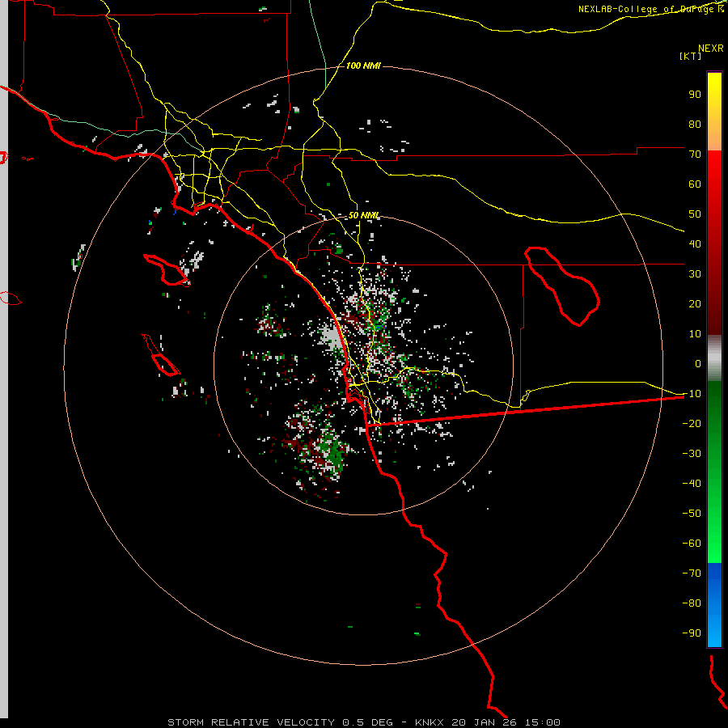This screenshot has width=728, height=728.
Task: Click the 60 value on the velocity scale
Action: pos(695,184)
